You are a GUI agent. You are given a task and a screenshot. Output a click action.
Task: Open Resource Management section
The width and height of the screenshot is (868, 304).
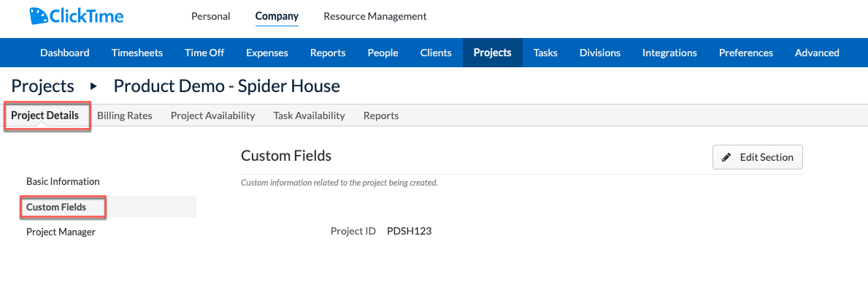[x=375, y=16]
